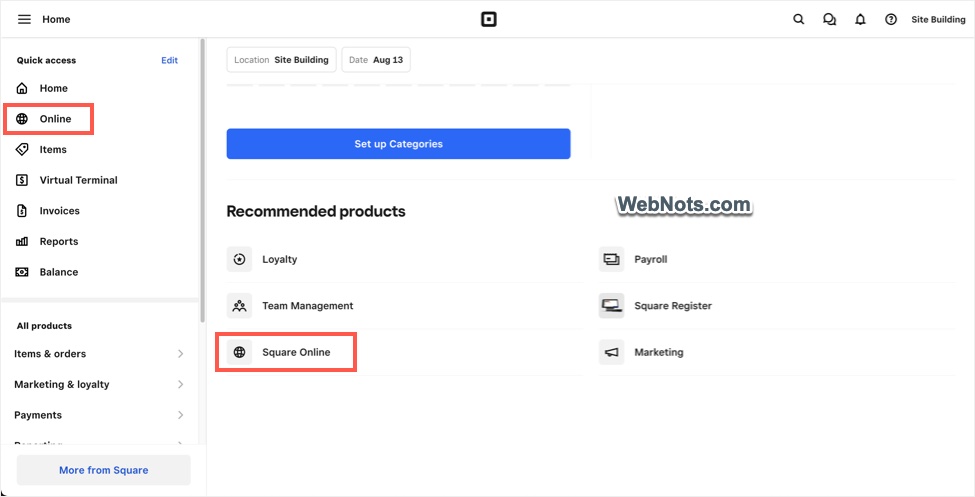Click Edit next to Quick access

click(169, 60)
